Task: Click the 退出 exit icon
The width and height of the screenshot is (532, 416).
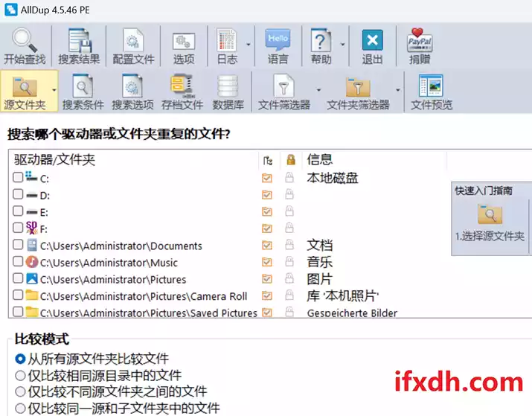Action: pos(372,40)
